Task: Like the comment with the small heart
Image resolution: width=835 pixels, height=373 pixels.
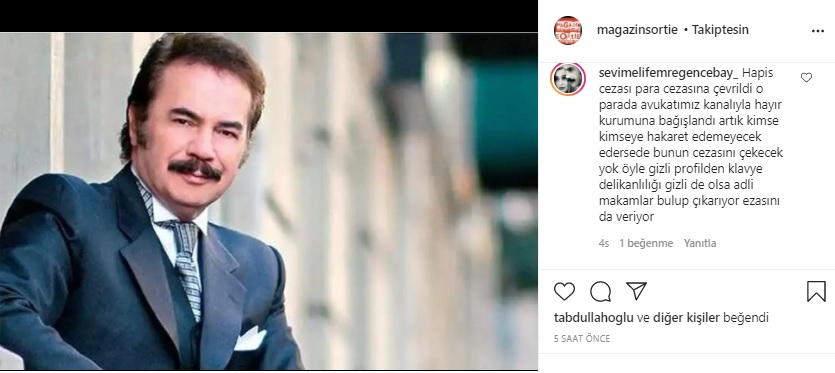Action: pyautogui.click(x=806, y=77)
